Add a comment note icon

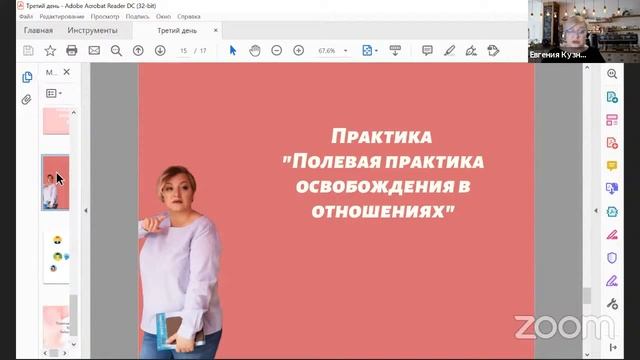pos(427,51)
